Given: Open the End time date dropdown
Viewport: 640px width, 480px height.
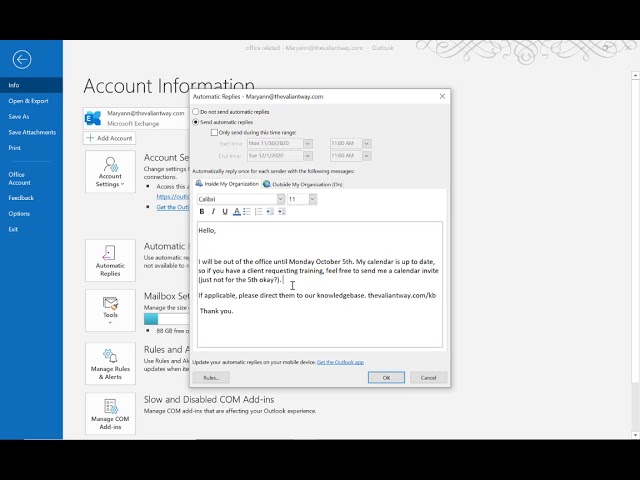Looking at the screenshot, I should pyautogui.click(x=308, y=156).
